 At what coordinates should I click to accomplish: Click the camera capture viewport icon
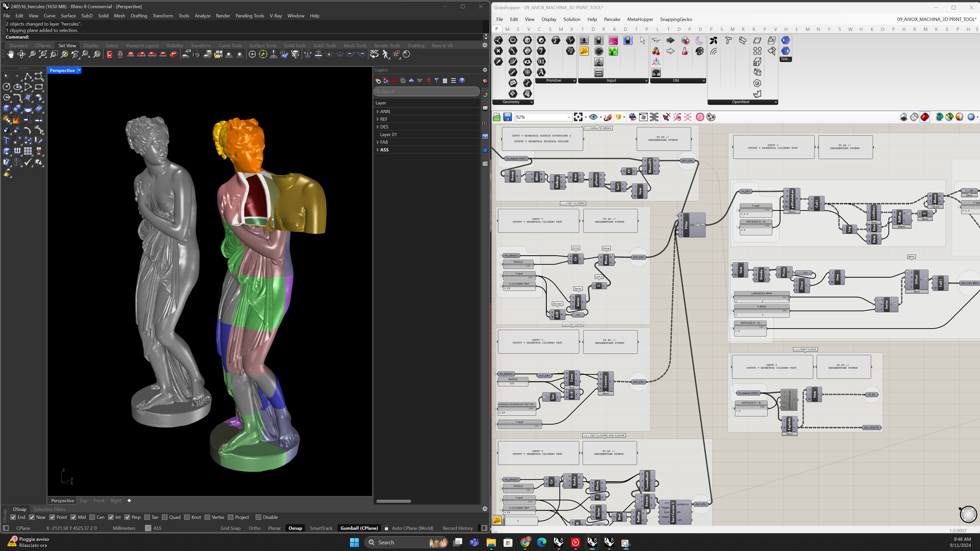pyautogui.click(x=197, y=54)
